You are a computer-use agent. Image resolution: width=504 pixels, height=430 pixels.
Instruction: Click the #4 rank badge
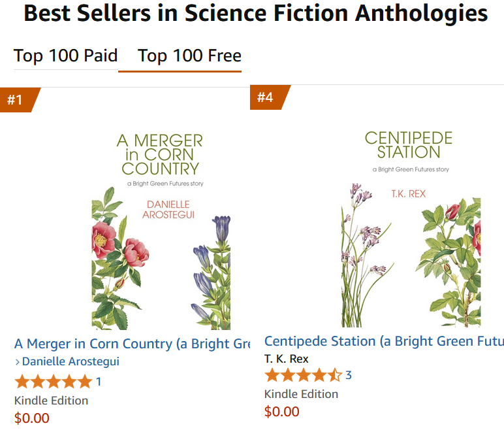pyautogui.click(x=265, y=97)
